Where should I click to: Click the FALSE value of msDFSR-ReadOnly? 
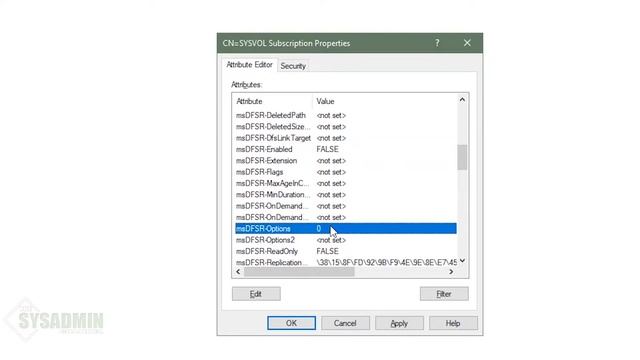(327, 251)
